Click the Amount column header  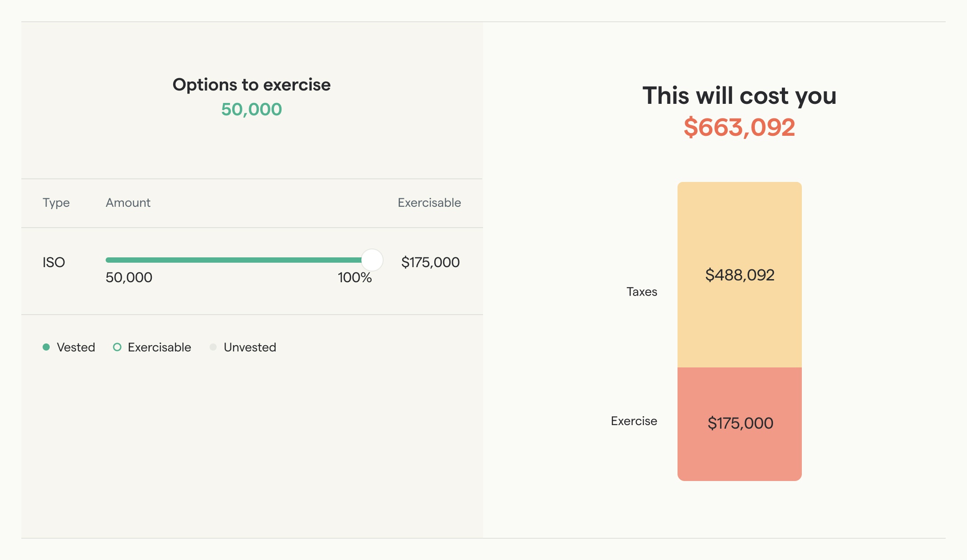point(128,203)
